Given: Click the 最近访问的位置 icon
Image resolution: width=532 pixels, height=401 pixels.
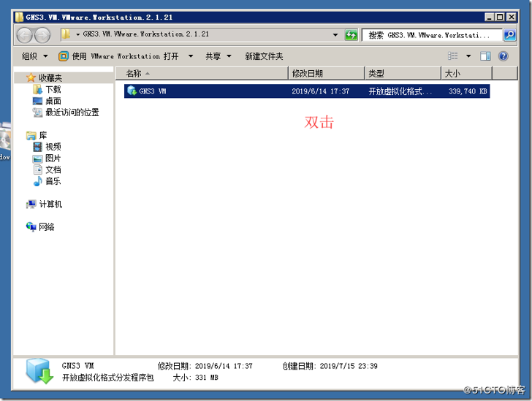Looking at the screenshot, I should [37, 112].
